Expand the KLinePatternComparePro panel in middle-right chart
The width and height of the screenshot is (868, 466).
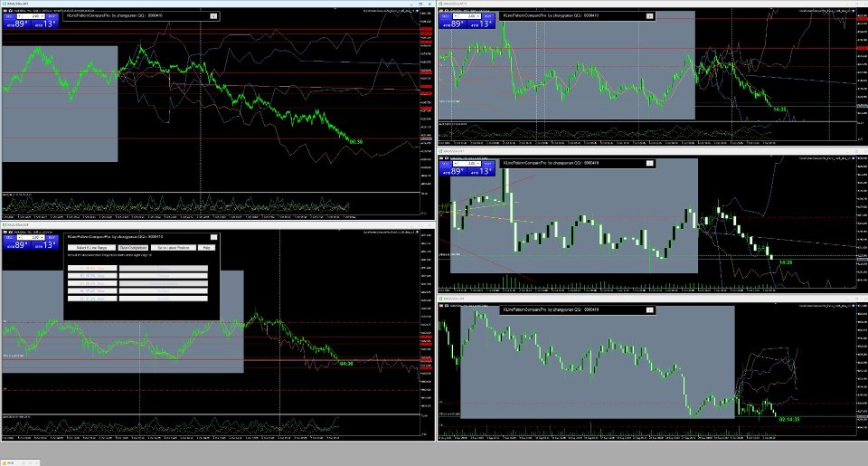click(x=650, y=164)
